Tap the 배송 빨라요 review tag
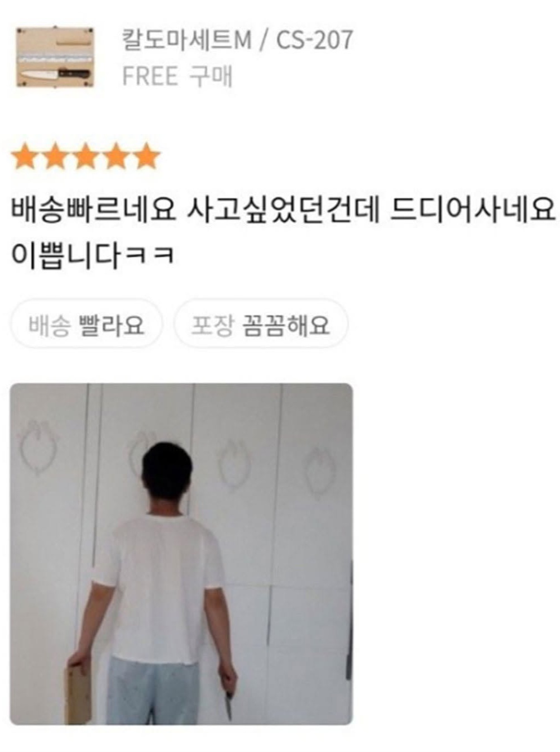The image size is (560, 752). pyautogui.click(x=87, y=324)
